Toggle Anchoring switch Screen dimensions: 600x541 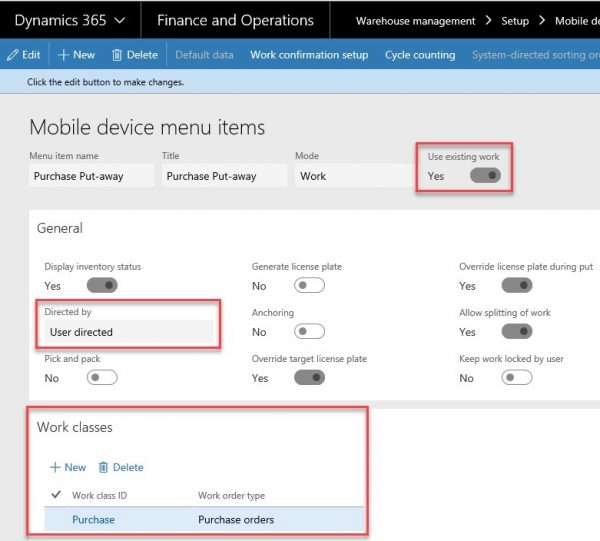(x=309, y=331)
